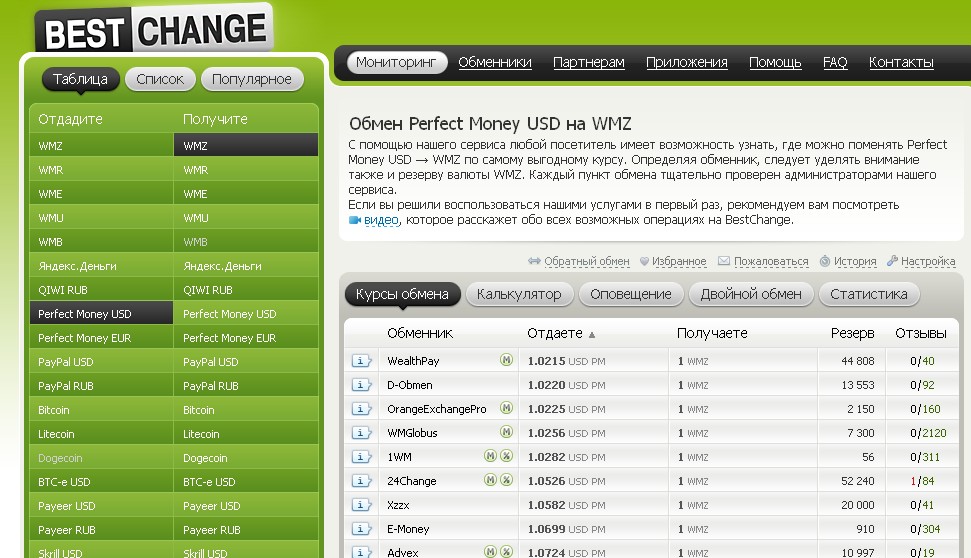Click the Избранное link
971x558 pixels.
[x=679, y=261]
